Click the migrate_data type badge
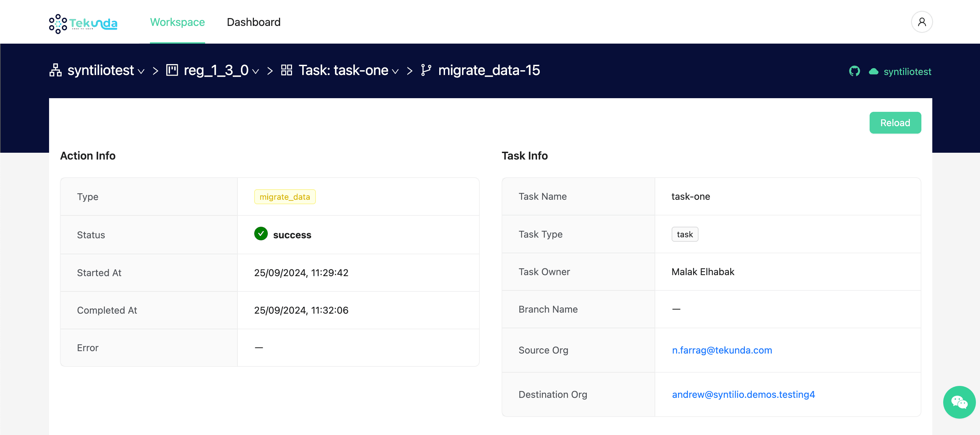The image size is (980, 435). click(x=285, y=196)
